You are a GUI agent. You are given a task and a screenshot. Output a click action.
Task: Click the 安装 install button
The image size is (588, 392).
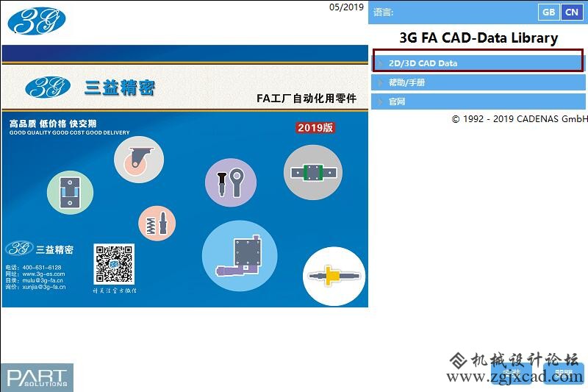click(512, 374)
